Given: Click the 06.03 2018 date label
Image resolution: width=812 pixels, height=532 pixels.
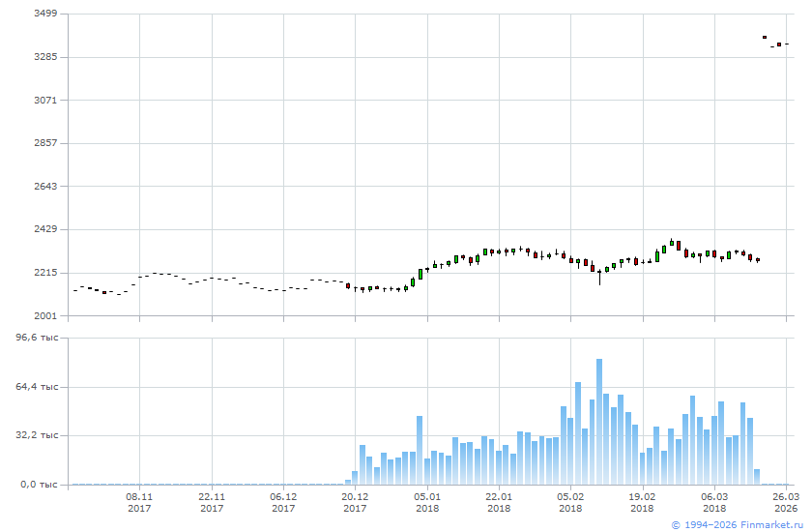Looking at the screenshot, I should pyautogui.click(x=714, y=501).
